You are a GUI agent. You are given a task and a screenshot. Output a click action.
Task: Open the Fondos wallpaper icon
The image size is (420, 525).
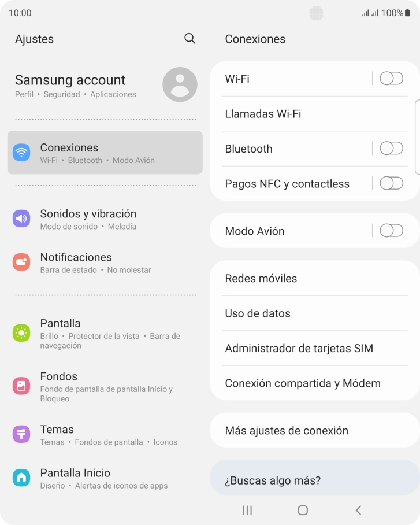[x=21, y=386]
